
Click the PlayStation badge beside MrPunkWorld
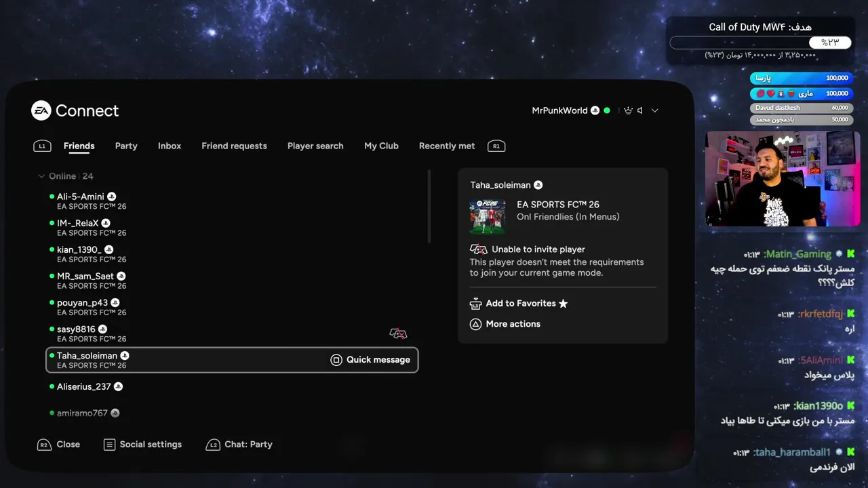coord(595,110)
